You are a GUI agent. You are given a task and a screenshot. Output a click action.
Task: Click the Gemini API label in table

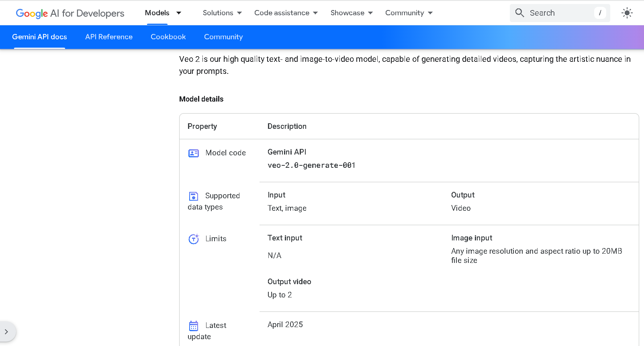(287, 152)
